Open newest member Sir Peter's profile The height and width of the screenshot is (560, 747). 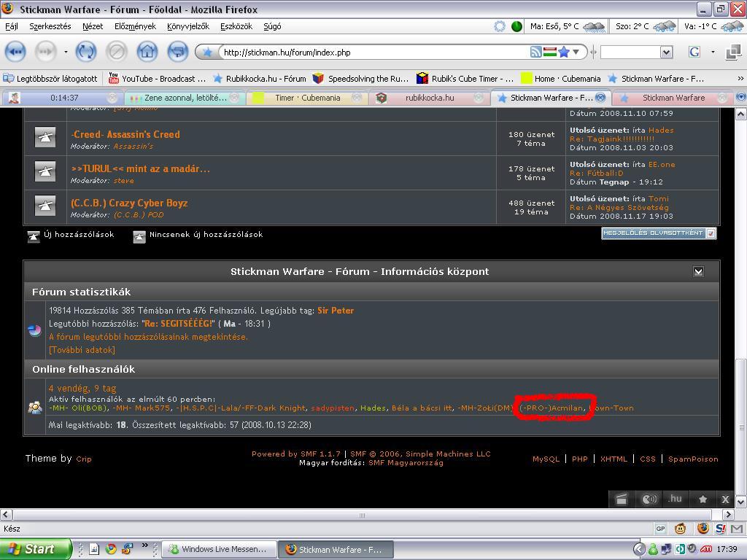[336, 311]
